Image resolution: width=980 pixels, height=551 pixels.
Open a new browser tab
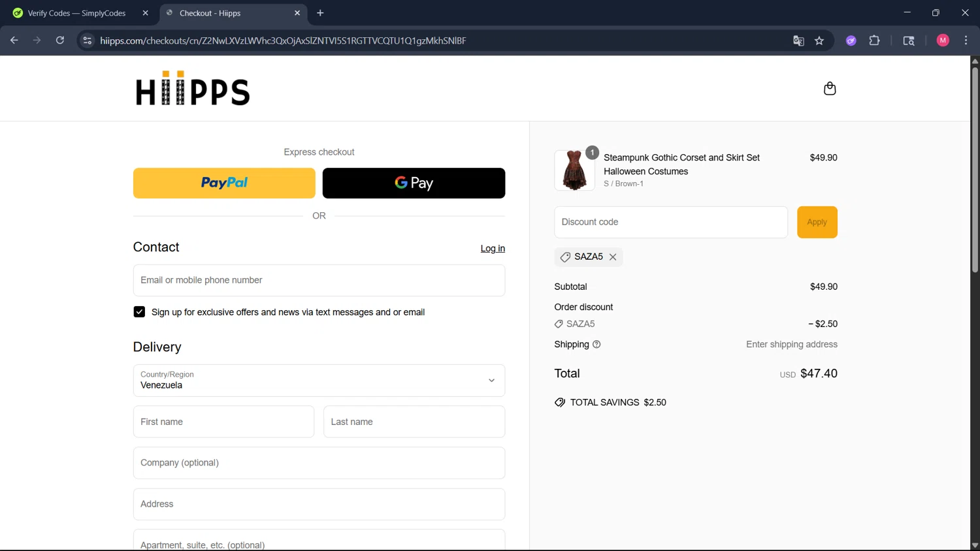tap(320, 13)
